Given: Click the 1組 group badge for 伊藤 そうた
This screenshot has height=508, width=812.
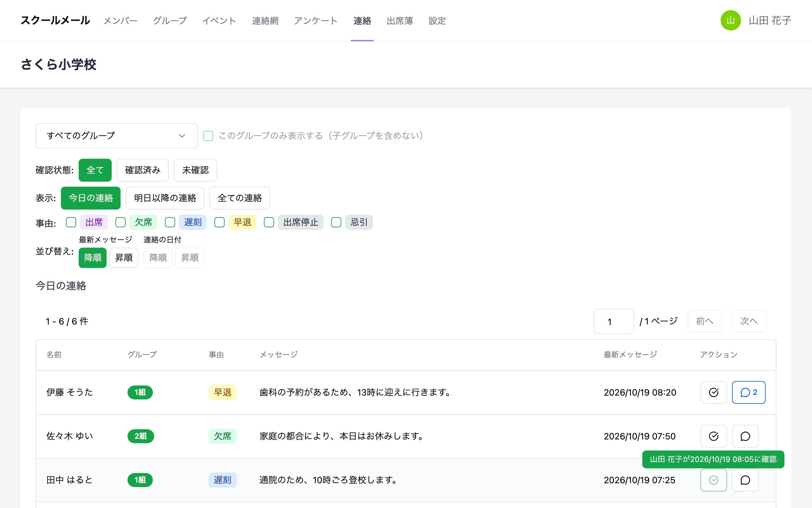Looking at the screenshot, I should click(x=140, y=392).
